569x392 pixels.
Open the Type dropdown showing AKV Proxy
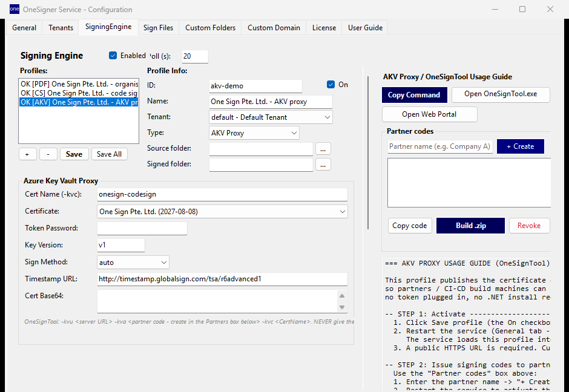tap(254, 133)
